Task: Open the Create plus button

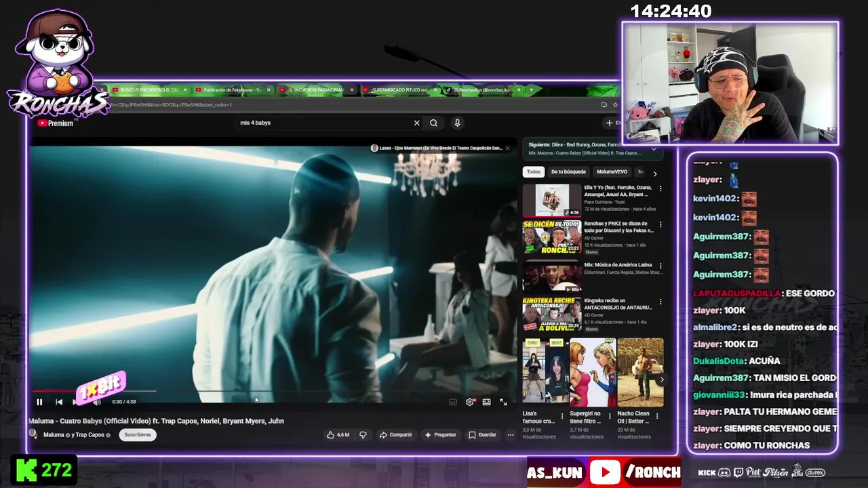Action: [x=612, y=123]
